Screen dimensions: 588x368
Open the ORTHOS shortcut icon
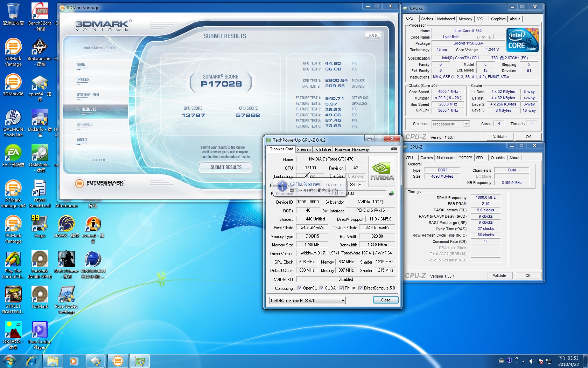click(13, 335)
